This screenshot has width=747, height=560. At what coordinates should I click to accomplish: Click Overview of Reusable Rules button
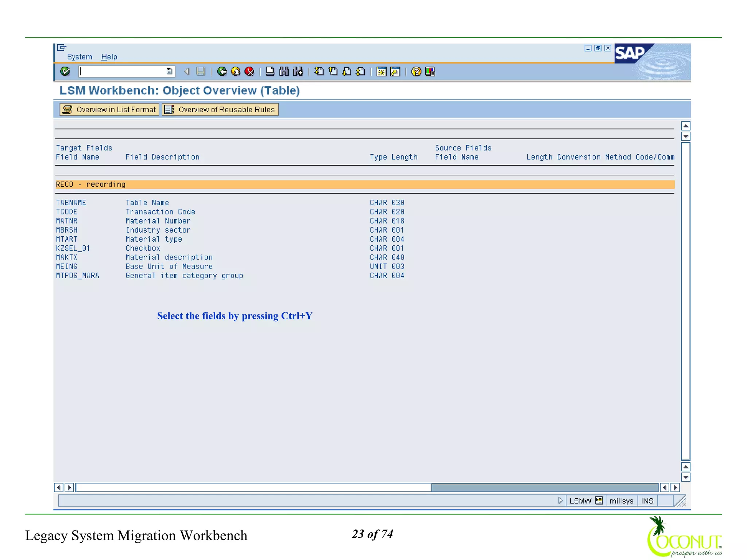point(220,109)
